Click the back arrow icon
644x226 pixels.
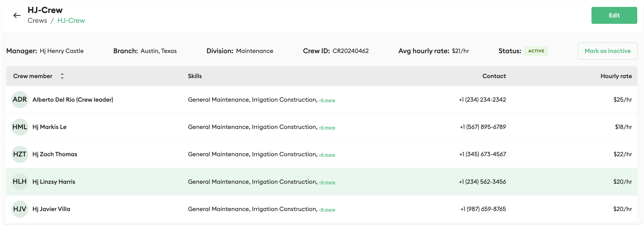click(x=17, y=15)
